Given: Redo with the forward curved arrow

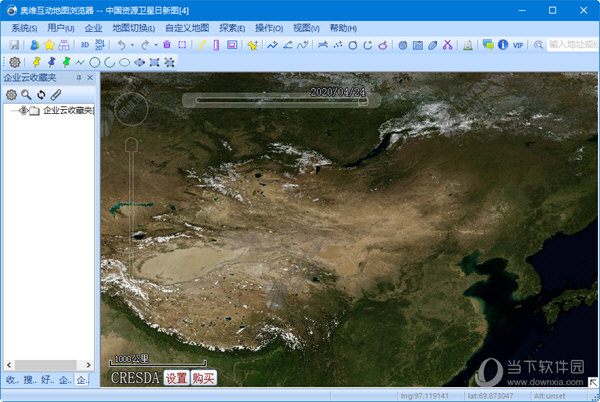Looking at the screenshot, I should coord(145,45).
